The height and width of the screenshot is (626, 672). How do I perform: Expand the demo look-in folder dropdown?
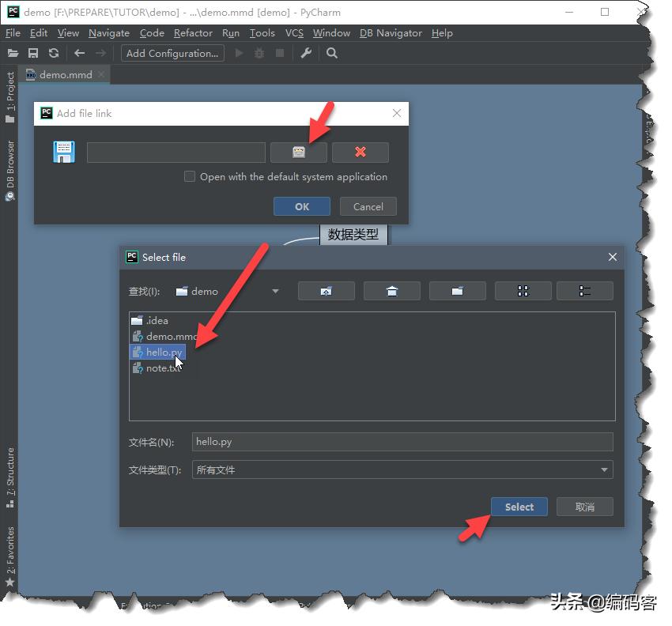[275, 292]
